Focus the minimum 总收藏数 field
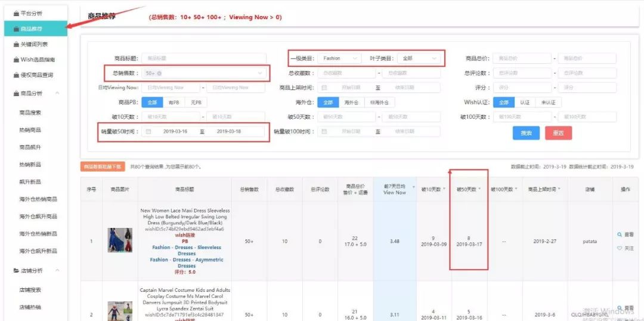 click(346, 73)
